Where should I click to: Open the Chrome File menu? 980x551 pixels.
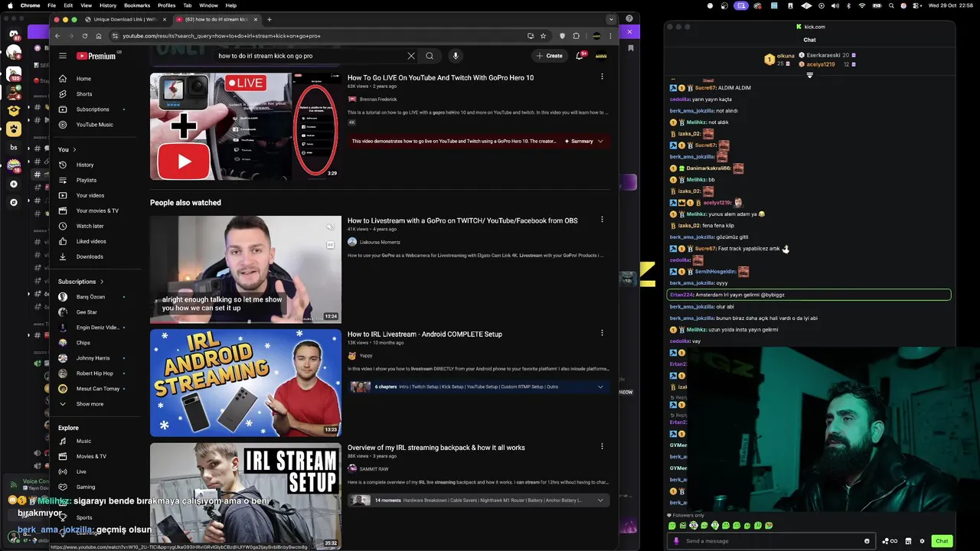(51, 5)
